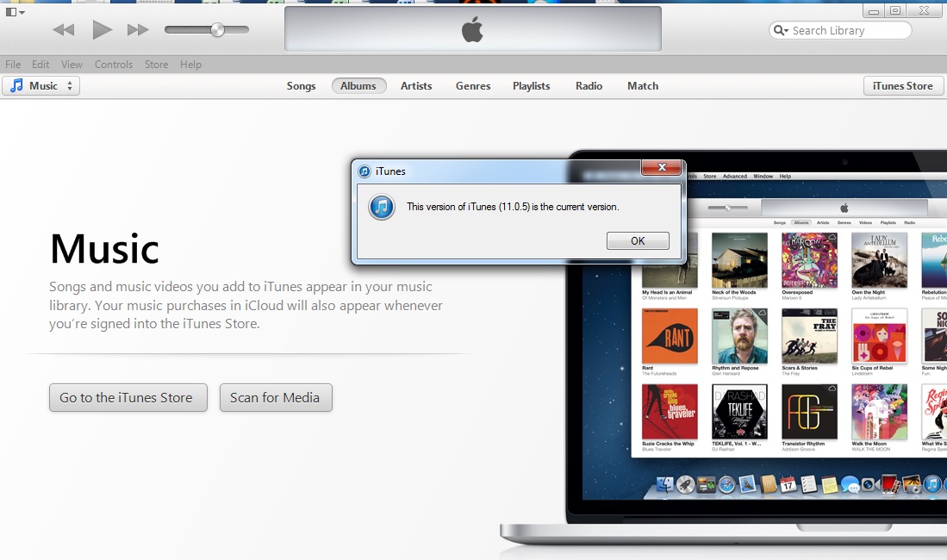The image size is (947, 560).
Task: Click Go to the iTunes Store button
Action: [128, 397]
